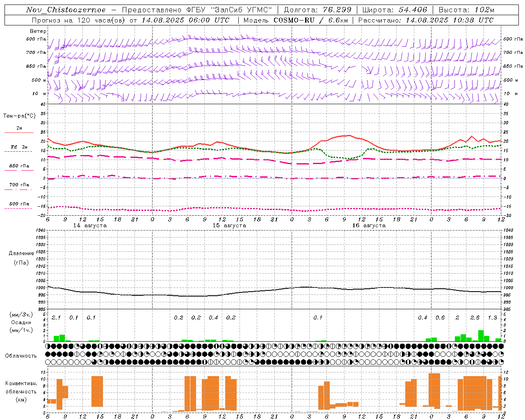The image size is (525, 420).
Task: Click the 2.6 precipitation total value
Action: click(x=475, y=318)
